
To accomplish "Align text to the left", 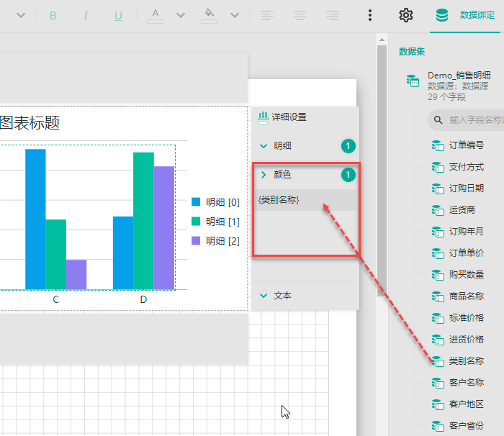I will pyautogui.click(x=267, y=15).
